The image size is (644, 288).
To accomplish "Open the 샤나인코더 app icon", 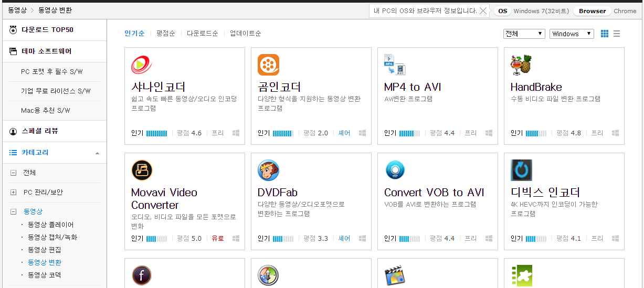I will pos(142,65).
